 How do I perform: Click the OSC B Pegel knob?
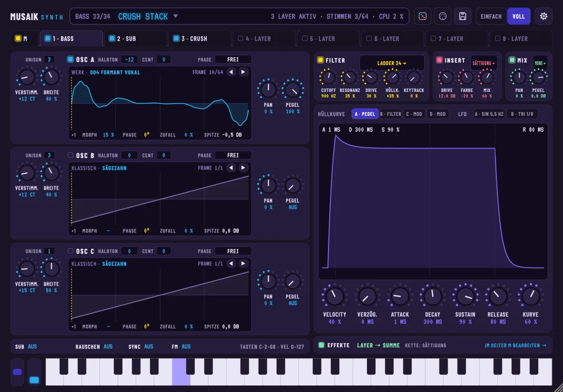(293, 186)
